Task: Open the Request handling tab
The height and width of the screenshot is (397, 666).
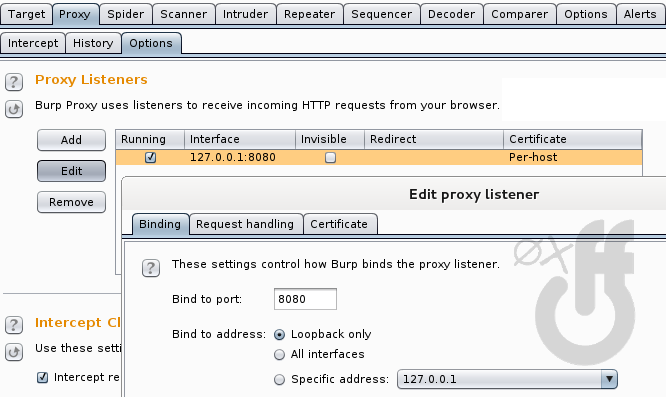Action: point(246,224)
